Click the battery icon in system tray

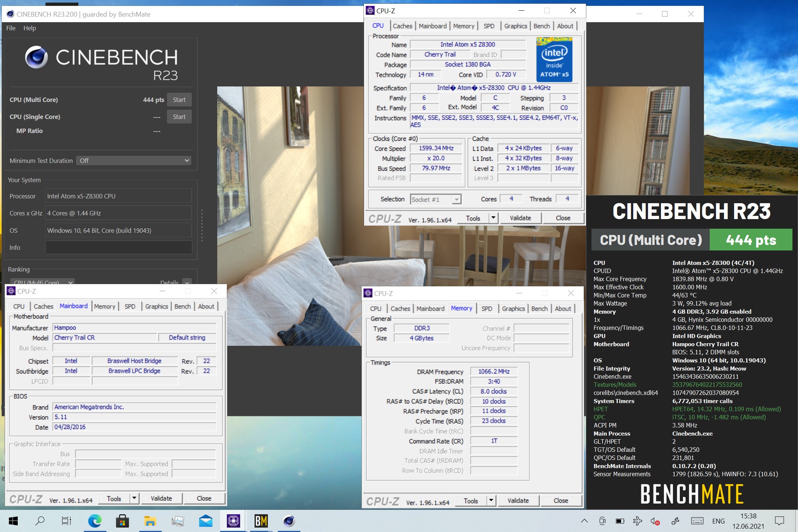pos(620,521)
